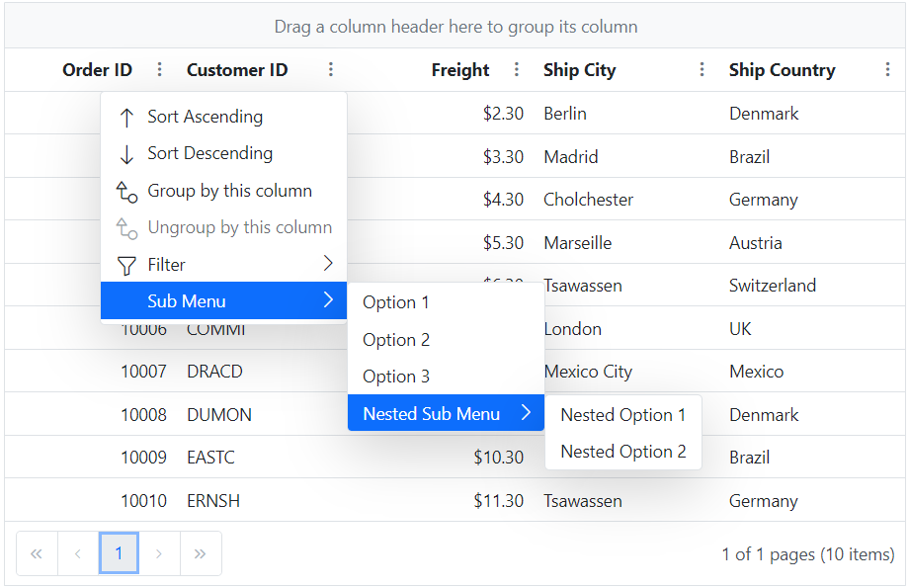Image resolution: width=909 pixels, height=588 pixels.
Task: Click the Order ID column header
Action: point(98,69)
